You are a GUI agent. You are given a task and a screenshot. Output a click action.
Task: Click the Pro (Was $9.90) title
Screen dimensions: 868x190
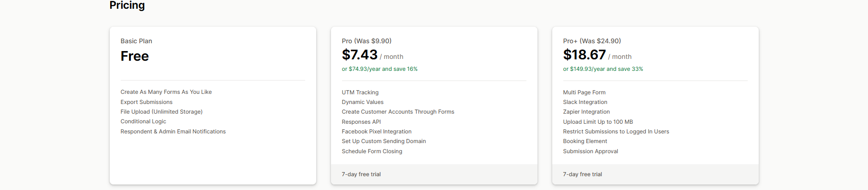pyautogui.click(x=366, y=41)
